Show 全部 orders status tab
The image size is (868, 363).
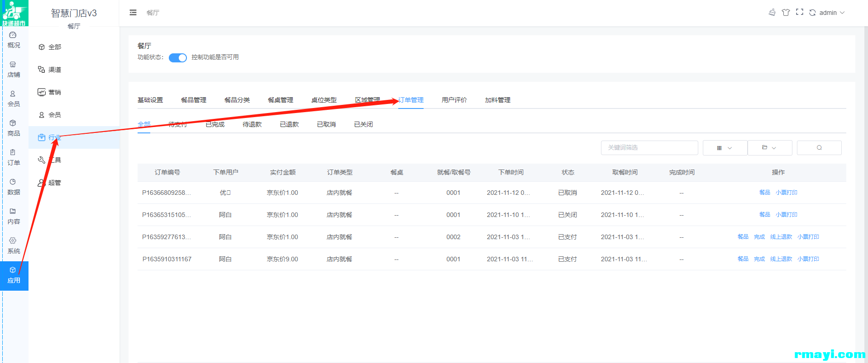pos(144,124)
